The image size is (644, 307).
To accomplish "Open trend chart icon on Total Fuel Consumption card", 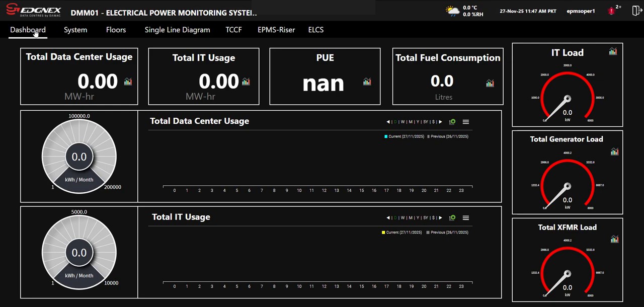I will tap(490, 83).
